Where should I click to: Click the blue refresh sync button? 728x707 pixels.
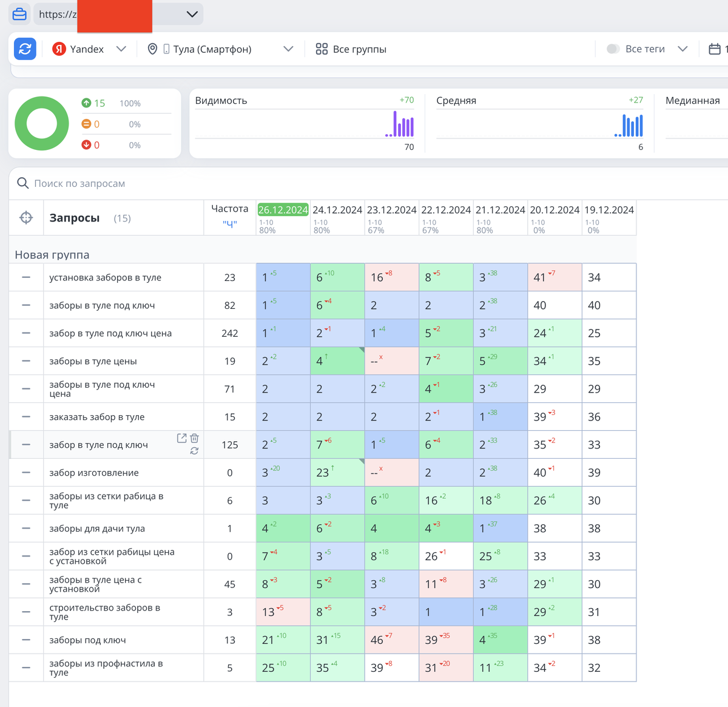pos(25,49)
